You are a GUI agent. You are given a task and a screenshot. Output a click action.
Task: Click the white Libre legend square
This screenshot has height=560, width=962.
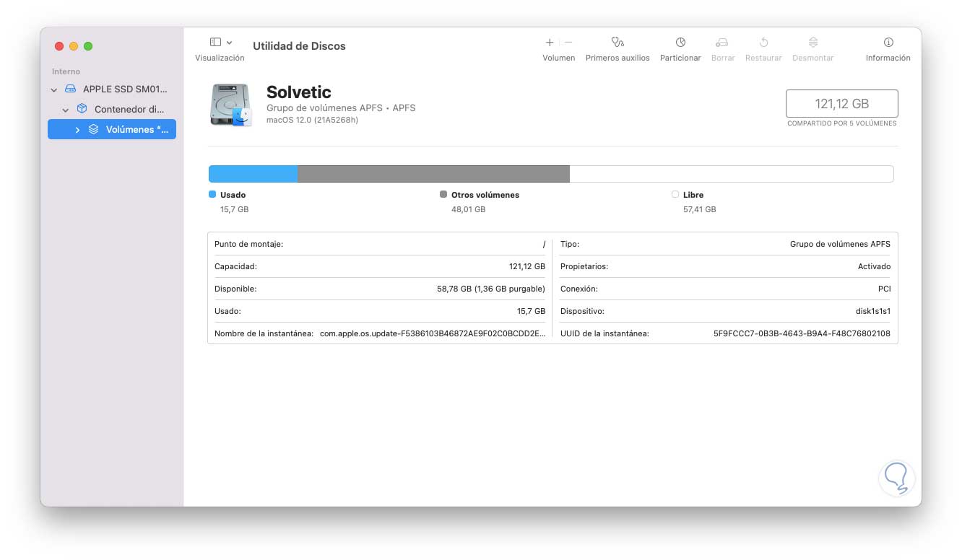coord(675,194)
